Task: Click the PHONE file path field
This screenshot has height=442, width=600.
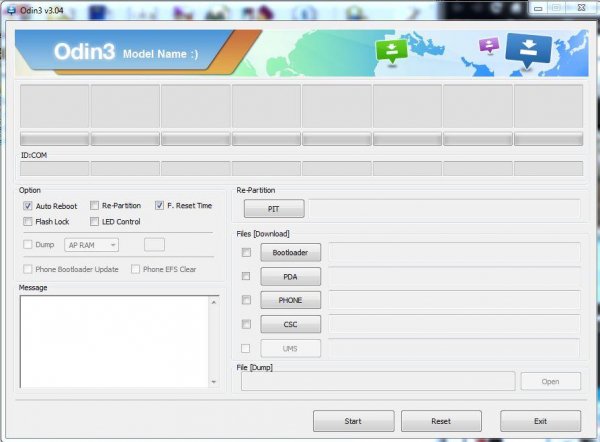Action: 454,300
